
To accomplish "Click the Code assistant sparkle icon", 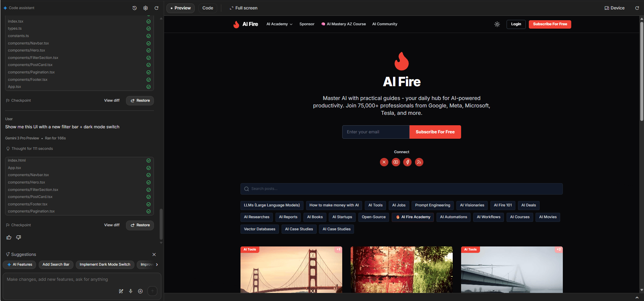I will pos(5,8).
